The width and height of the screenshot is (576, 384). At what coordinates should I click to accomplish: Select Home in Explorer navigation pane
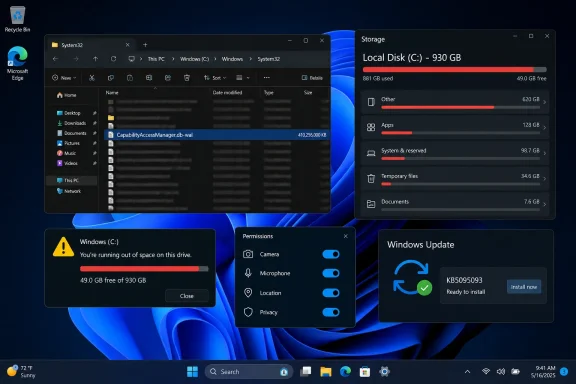coord(67,95)
